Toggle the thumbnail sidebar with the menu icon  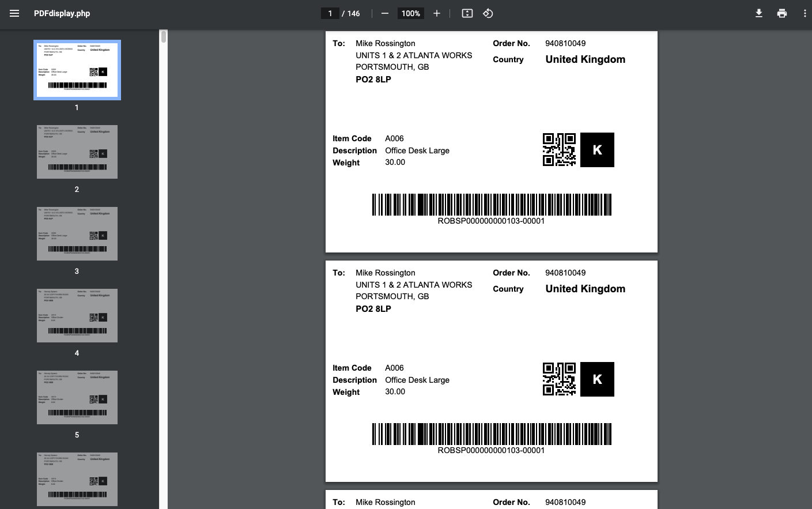[x=14, y=13]
